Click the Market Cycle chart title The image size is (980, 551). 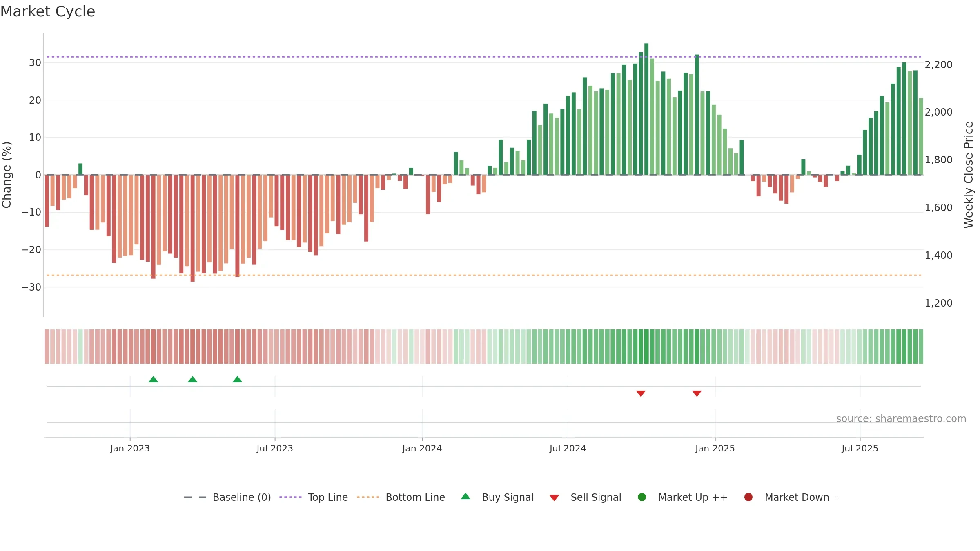click(48, 11)
